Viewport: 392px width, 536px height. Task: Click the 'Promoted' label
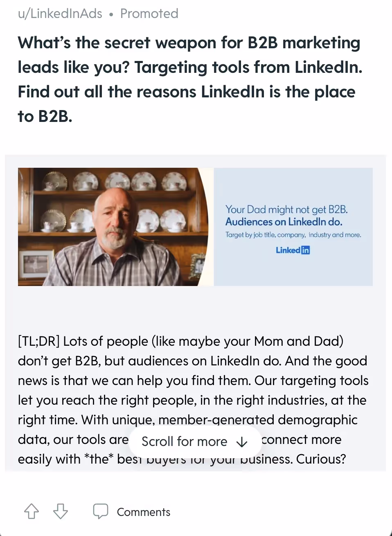149,14
